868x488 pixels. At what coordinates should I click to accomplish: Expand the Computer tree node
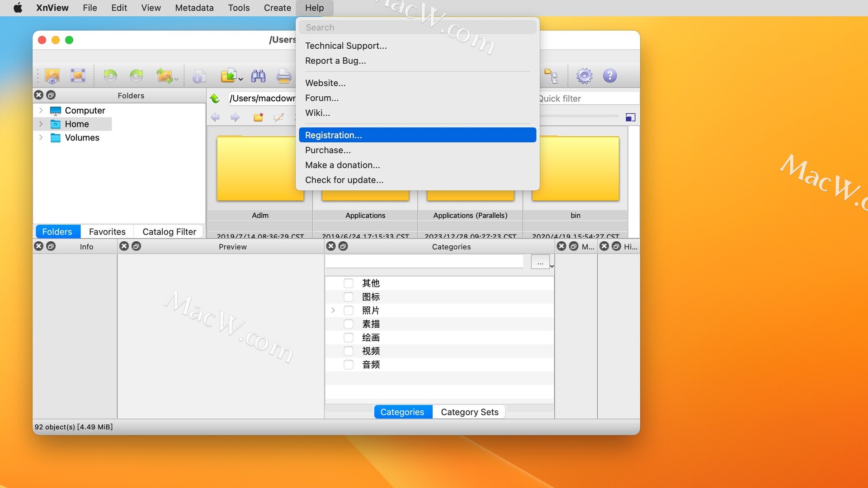[41, 110]
